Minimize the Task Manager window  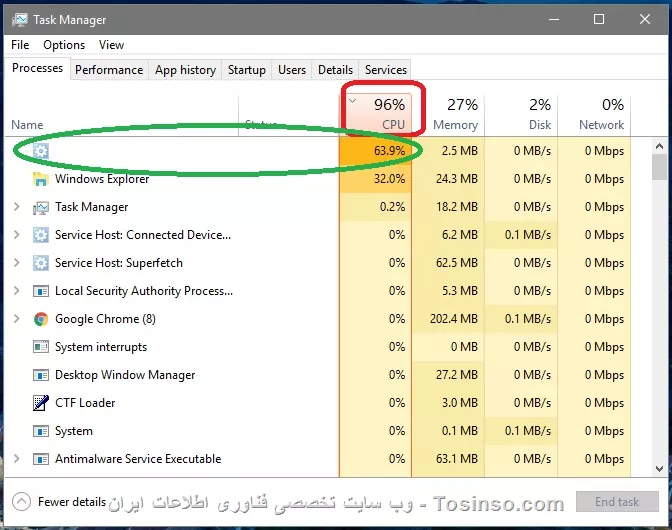(554, 19)
